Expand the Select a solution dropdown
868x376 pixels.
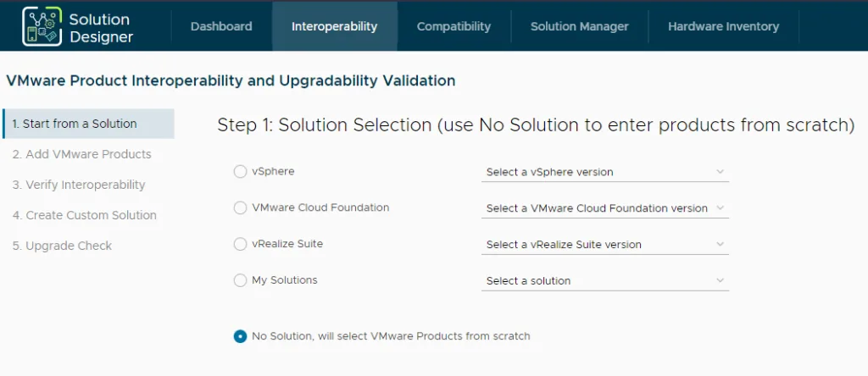click(605, 281)
